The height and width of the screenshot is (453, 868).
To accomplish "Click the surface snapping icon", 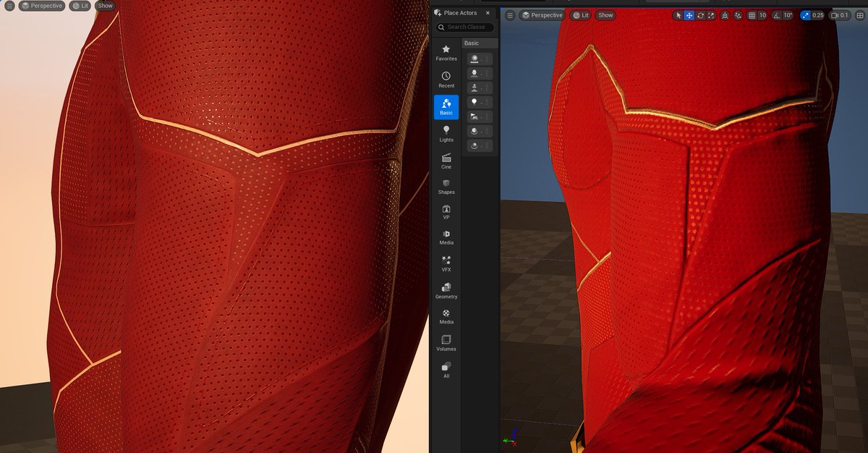I will pos(738,15).
